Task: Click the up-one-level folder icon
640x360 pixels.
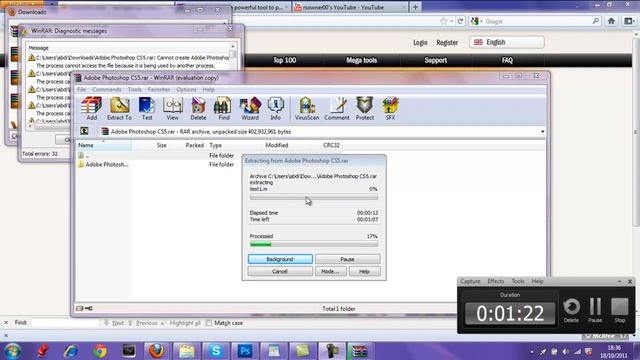Action: (84, 131)
